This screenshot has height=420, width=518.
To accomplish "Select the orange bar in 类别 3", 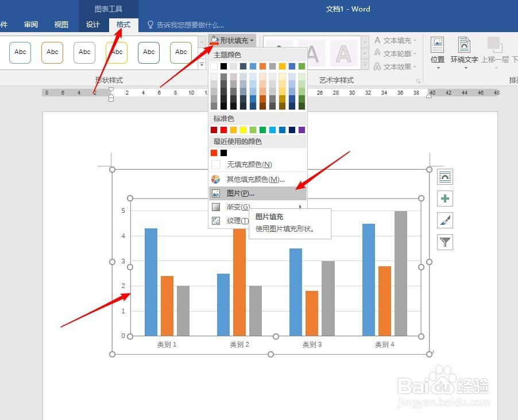I will (312, 313).
